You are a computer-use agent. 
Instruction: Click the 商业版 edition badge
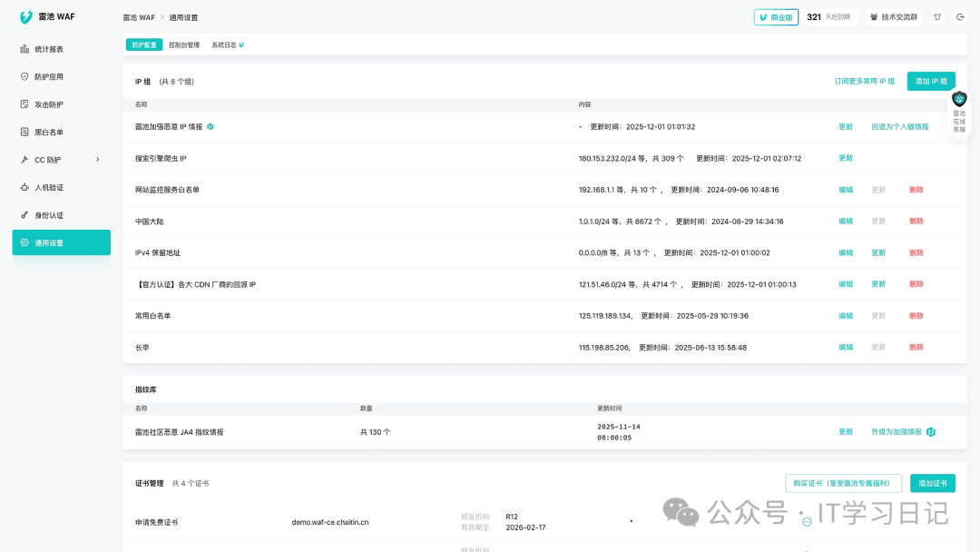coord(776,17)
